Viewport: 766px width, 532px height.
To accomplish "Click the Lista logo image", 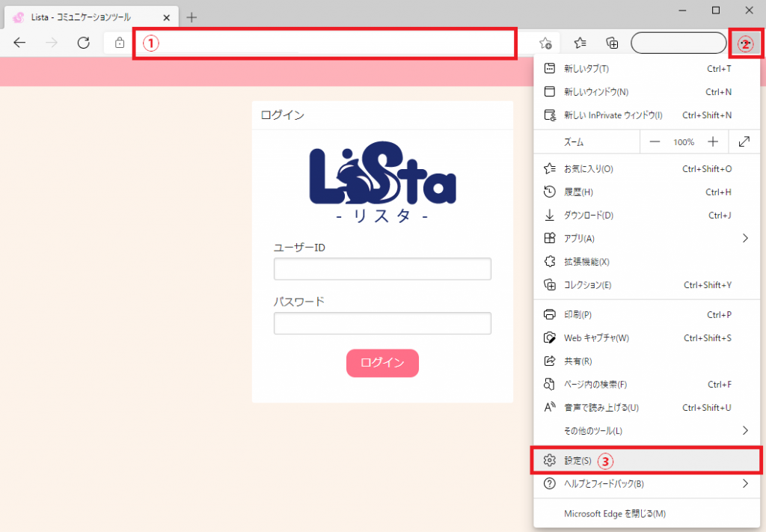I will [x=382, y=182].
